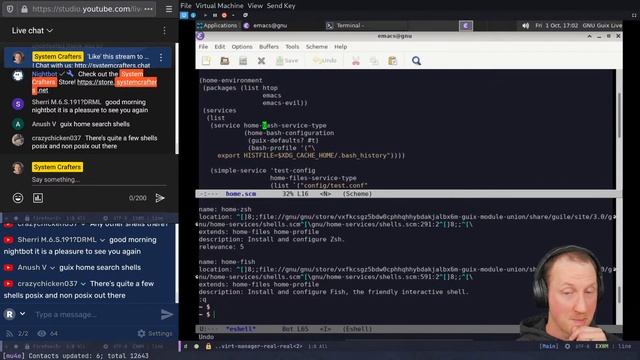Open the Emacs Buffers menu
The width and height of the screenshot is (640, 360).
[x=269, y=47]
